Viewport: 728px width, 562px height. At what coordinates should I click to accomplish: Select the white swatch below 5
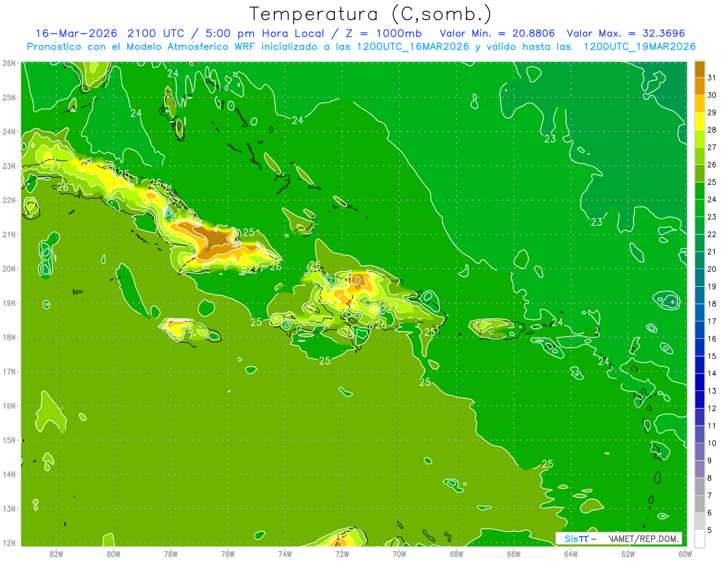pyautogui.click(x=699, y=538)
